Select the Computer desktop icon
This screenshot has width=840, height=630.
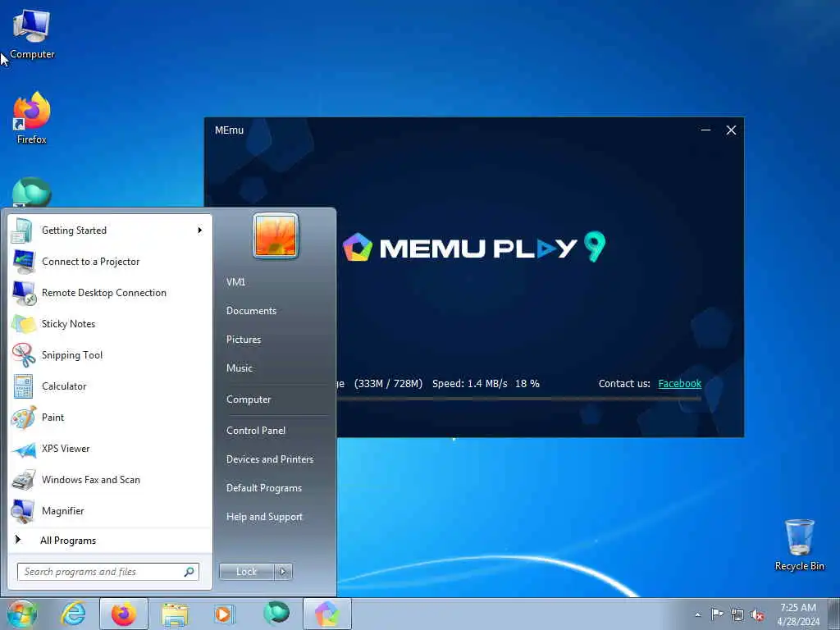pyautogui.click(x=32, y=34)
